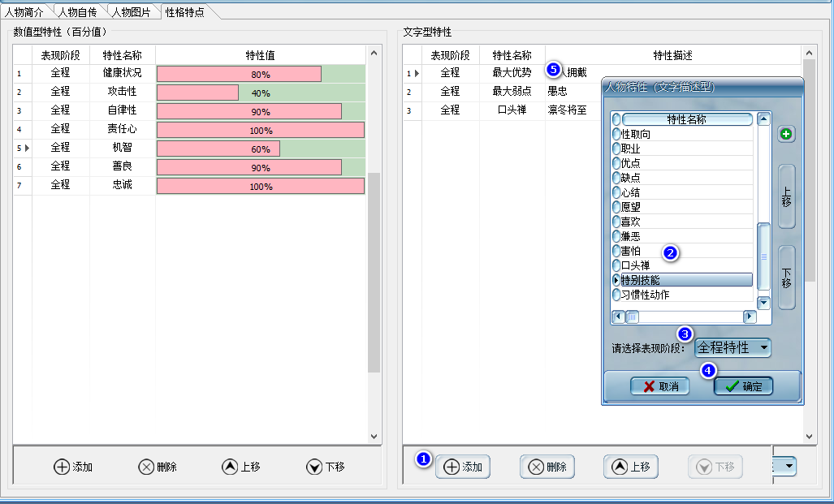Click 删除 under the numeric traits table
This screenshot has height=504, width=834.
(x=157, y=467)
